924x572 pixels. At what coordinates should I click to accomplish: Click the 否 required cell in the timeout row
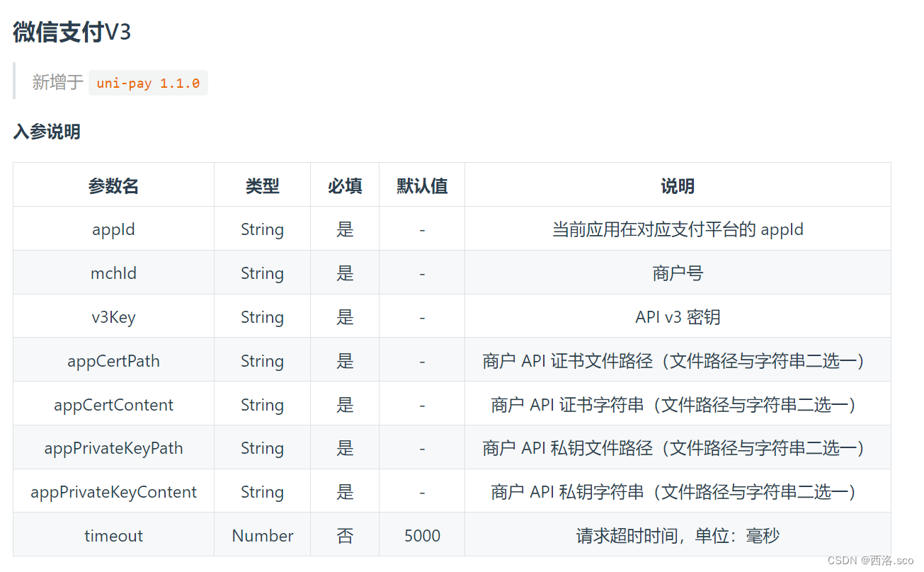345,536
